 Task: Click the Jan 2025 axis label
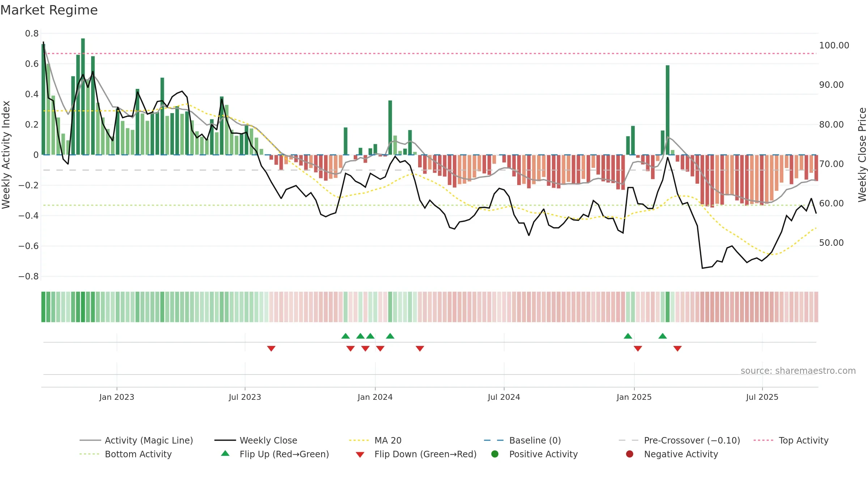pyautogui.click(x=634, y=397)
